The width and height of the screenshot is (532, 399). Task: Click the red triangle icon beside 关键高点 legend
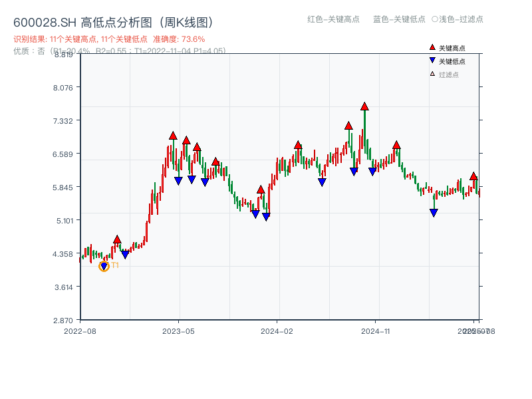pos(432,47)
